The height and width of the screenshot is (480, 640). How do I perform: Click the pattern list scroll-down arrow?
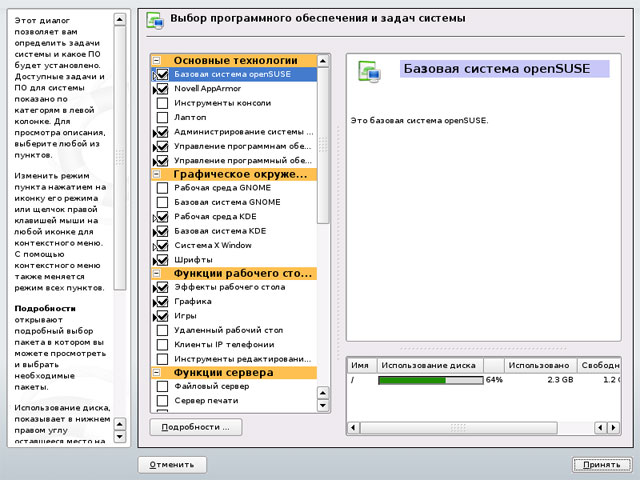tap(323, 405)
